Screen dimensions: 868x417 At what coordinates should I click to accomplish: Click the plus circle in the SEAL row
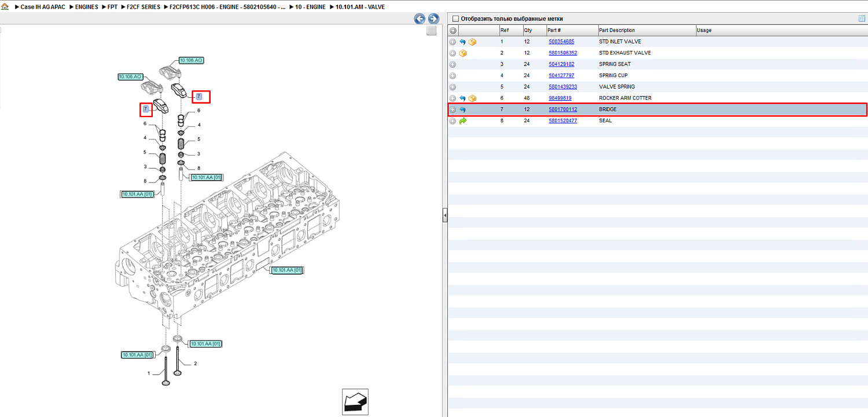pyautogui.click(x=453, y=121)
